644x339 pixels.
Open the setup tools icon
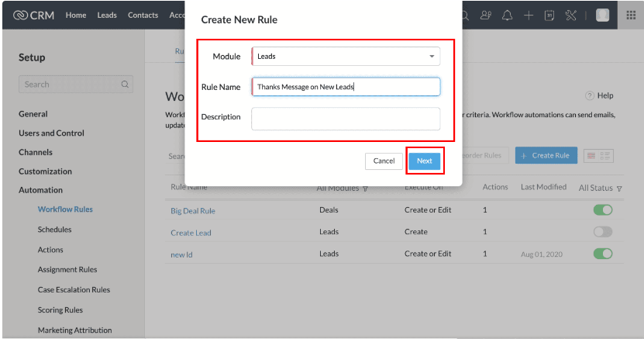click(x=571, y=16)
